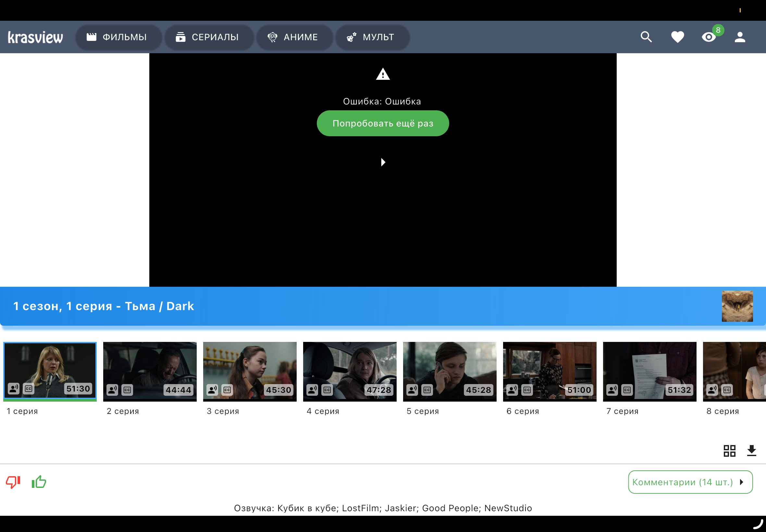
Task: Open user profile icon
Action: click(740, 37)
